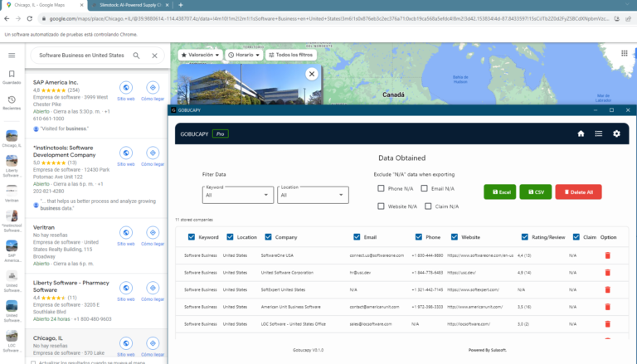Enable Phone N/A exclusion checkbox
The height and width of the screenshot is (364, 637).
(x=381, y=188)
